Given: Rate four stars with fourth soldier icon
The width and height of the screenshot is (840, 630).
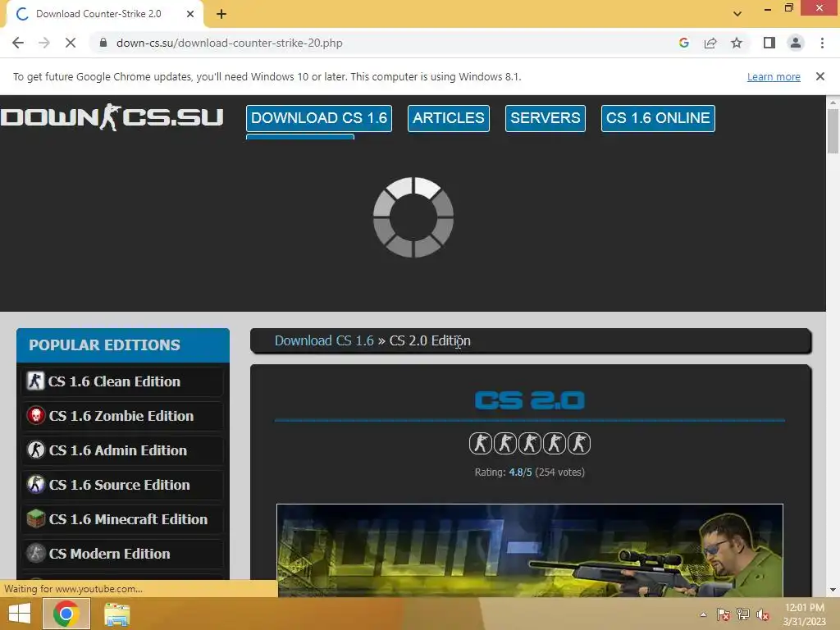Looking at the screenshot, I should [555, 444].
